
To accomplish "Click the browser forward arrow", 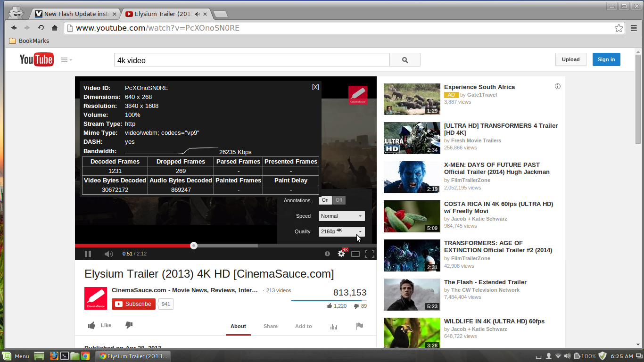I will [27, 28].
